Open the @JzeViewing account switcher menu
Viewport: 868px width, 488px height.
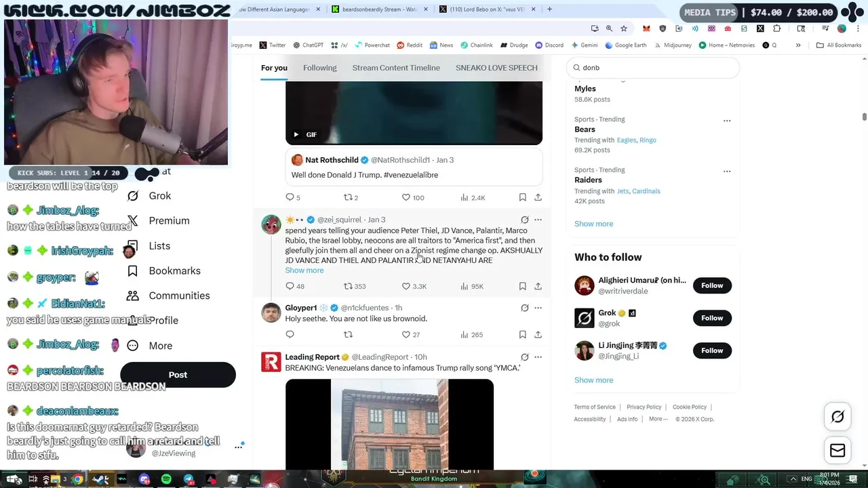click(238, 447)
